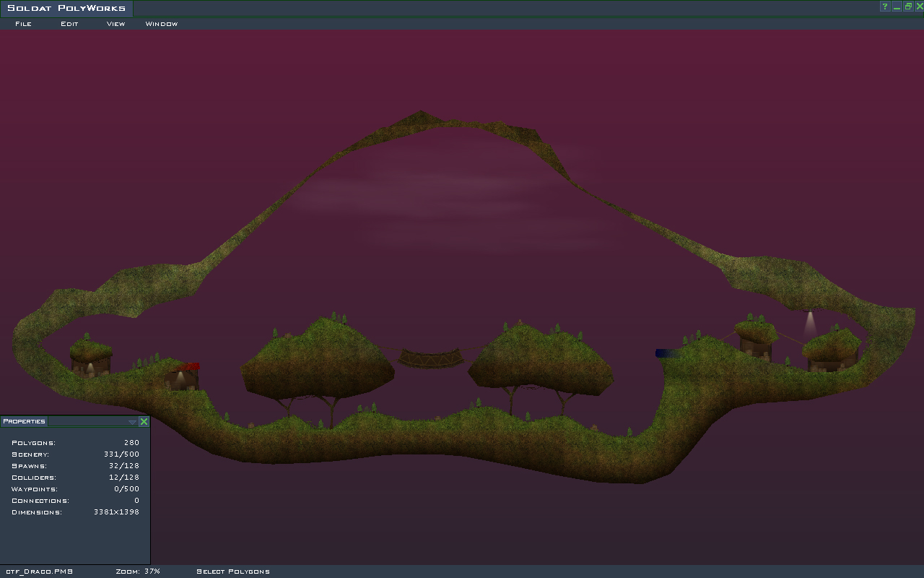
Task: Click the blue flag marker on map
Action: pyautogui.click(x=667, y=353)
